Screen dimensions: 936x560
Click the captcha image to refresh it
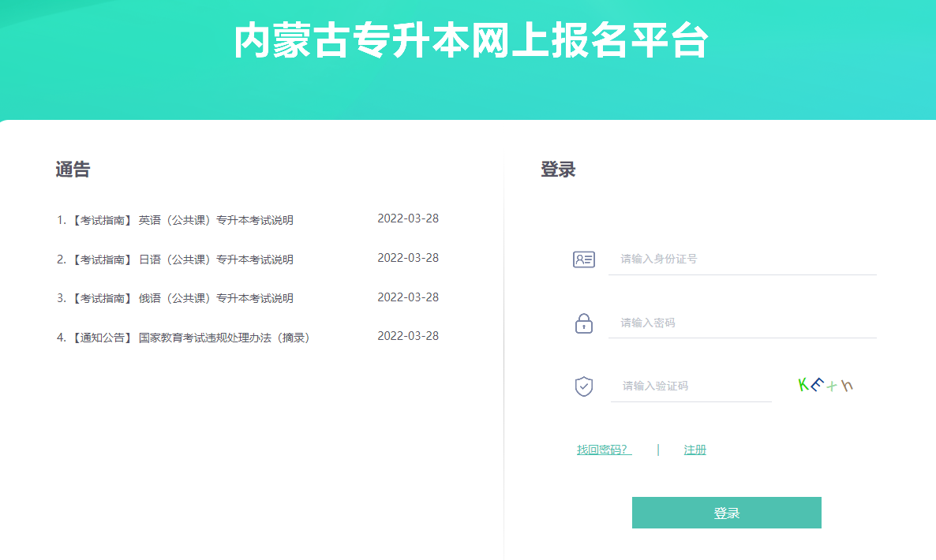(826, 384)
